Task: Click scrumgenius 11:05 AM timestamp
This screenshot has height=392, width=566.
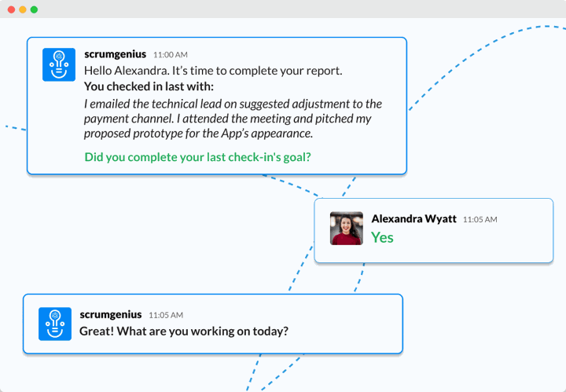Action: click(x=166, y=315)
